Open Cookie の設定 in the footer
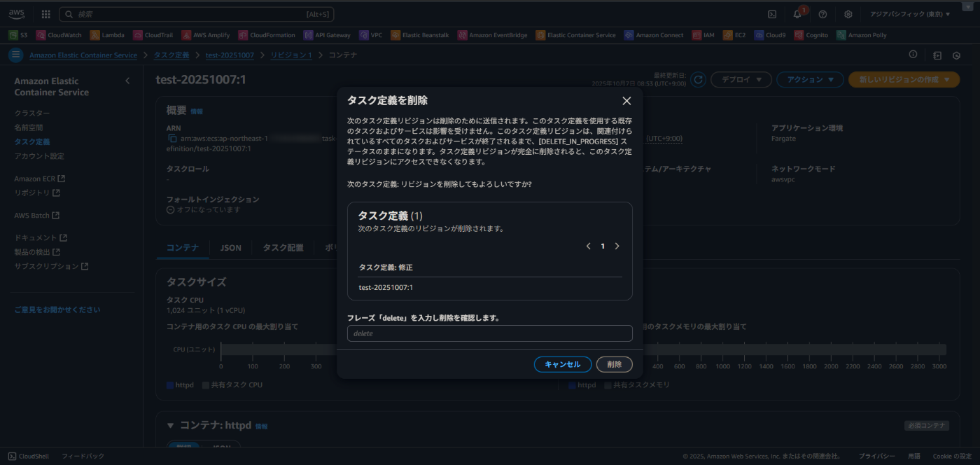This screenshot has width=980, height=465. tap(952, 456)
